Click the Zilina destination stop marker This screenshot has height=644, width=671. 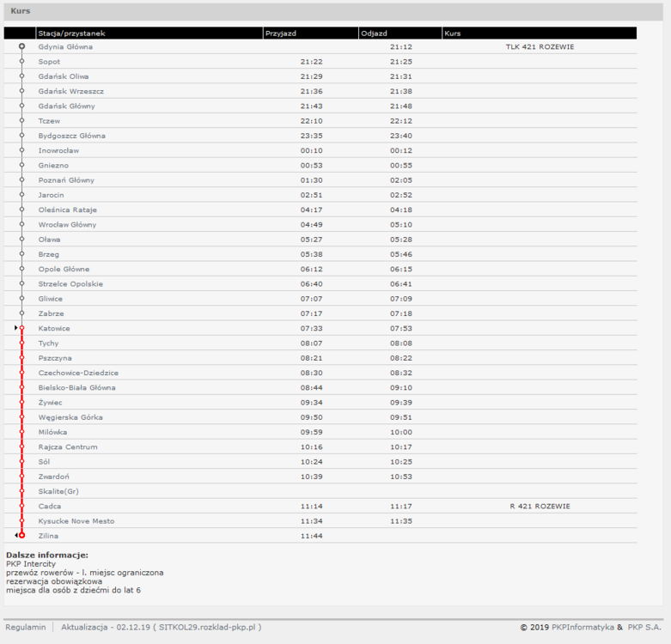[21, 536]
